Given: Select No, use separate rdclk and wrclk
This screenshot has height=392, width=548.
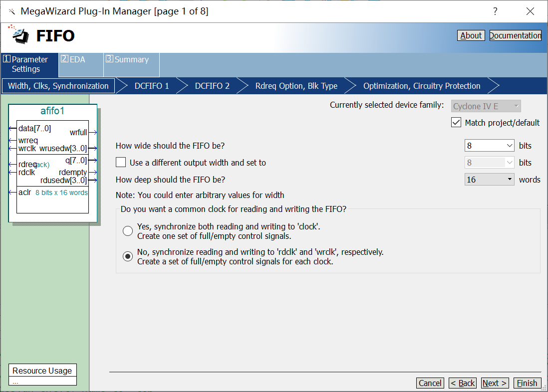Looking at the screenshot, I should tap(128, 256).
